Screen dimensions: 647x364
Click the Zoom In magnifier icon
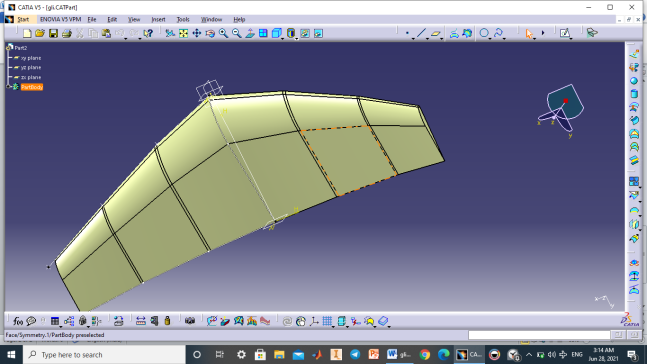click(x=223, y=33)
